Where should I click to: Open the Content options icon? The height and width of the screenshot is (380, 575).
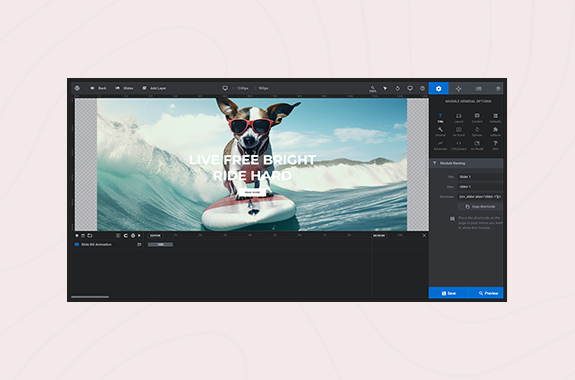click(x=477, y=118)
